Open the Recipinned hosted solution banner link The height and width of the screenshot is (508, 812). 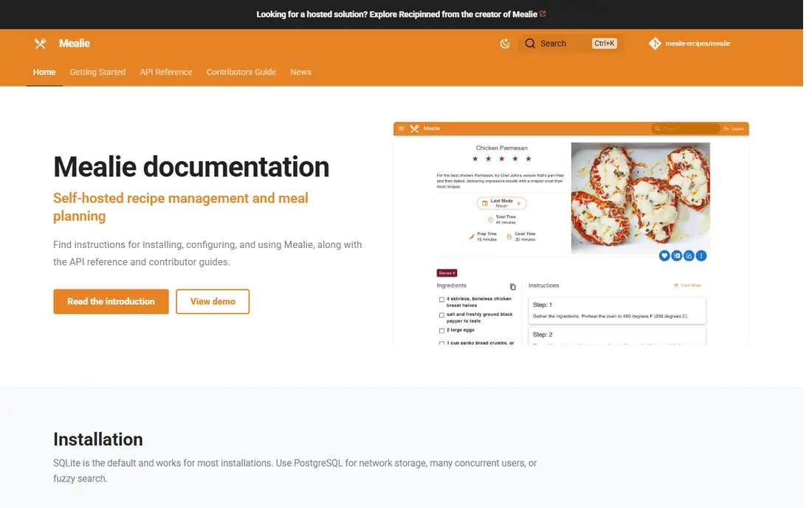coord(401,14)
